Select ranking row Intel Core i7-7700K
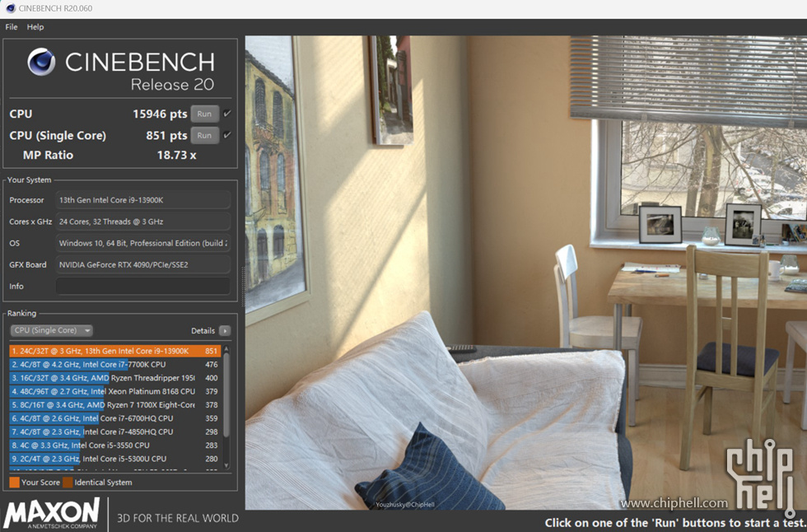The width and height of the screenshot is (807, 532). click(114, 364)
